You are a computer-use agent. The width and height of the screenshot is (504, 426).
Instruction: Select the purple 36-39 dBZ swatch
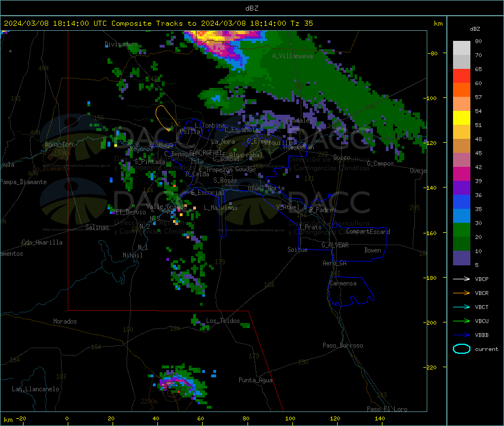[x=461, y=188]
